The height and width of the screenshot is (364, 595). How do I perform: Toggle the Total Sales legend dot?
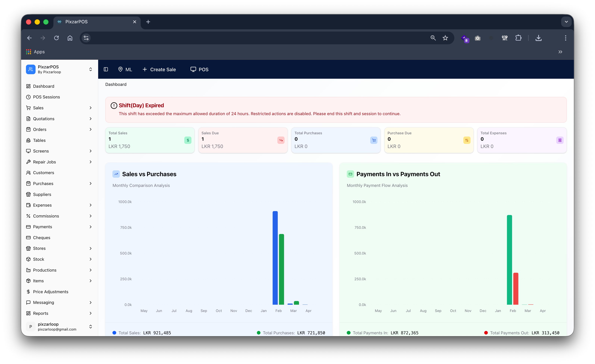tap(114, 333)
